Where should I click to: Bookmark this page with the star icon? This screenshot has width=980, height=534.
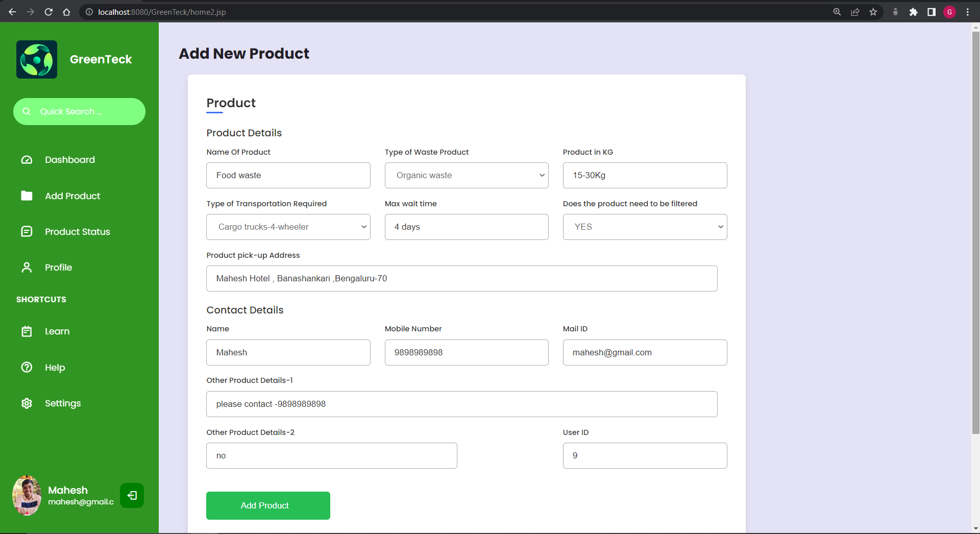[x=873, y=12]
